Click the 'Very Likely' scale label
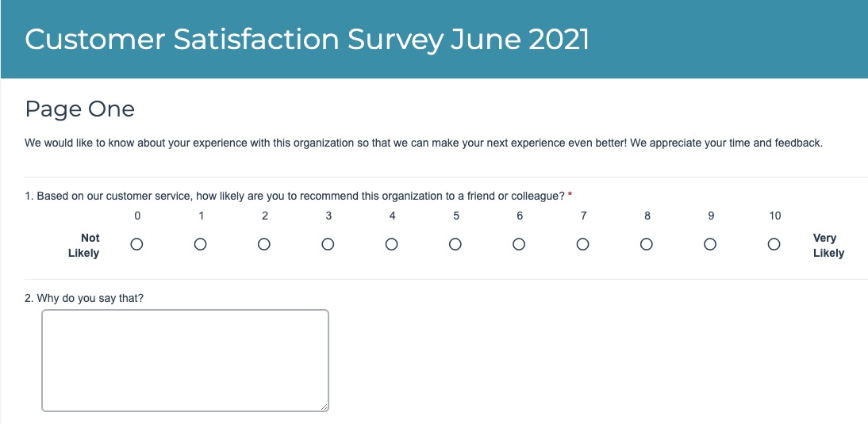Screen dimensions: 868x424 point(828,246)
